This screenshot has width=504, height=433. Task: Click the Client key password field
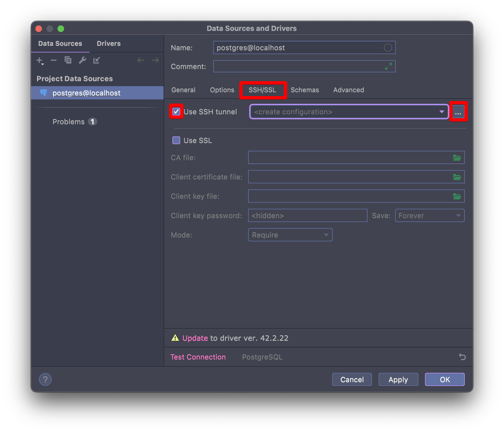point(308,215)
